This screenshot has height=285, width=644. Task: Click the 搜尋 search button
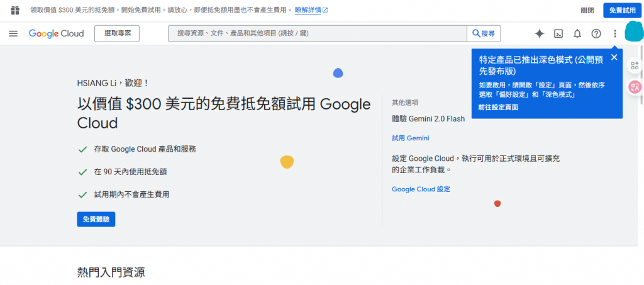point(484,34)
